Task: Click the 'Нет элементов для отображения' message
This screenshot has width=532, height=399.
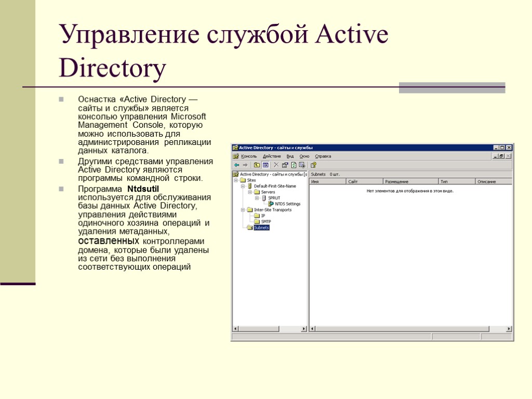Action: tap(410, 191)
